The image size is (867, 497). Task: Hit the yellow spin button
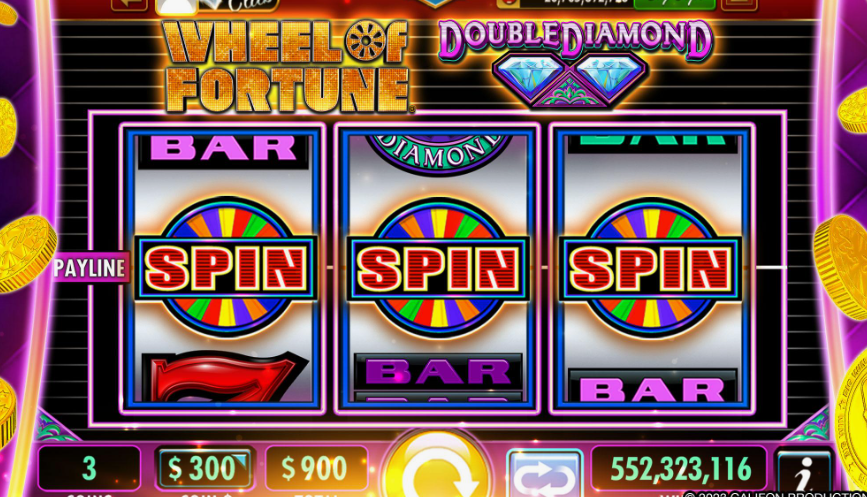pyautogui.click(x=436, y=467)
